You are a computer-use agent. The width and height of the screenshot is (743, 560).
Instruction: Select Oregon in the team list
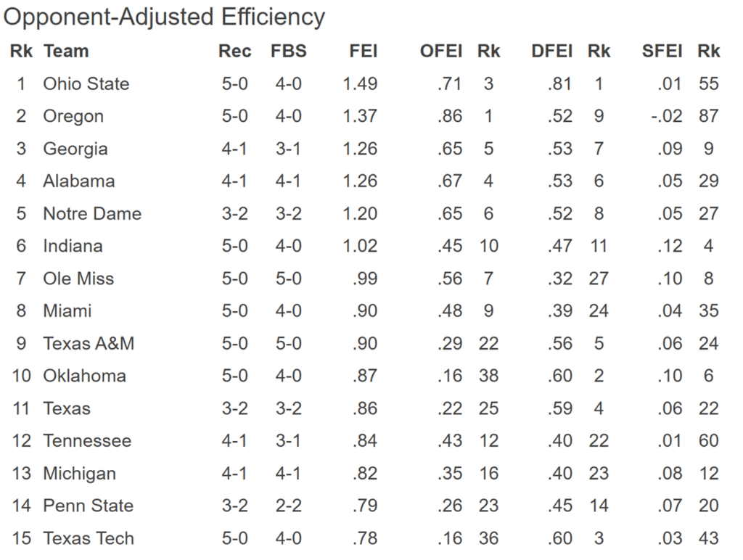(73, 116)
